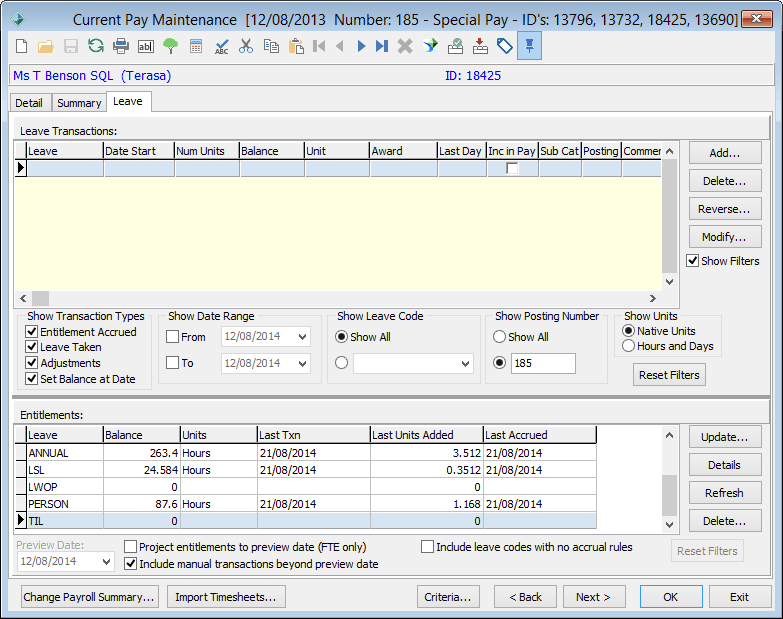Click the Import Timesheets... button
This screenshot has width=783, height=619.
coord(226,597)
